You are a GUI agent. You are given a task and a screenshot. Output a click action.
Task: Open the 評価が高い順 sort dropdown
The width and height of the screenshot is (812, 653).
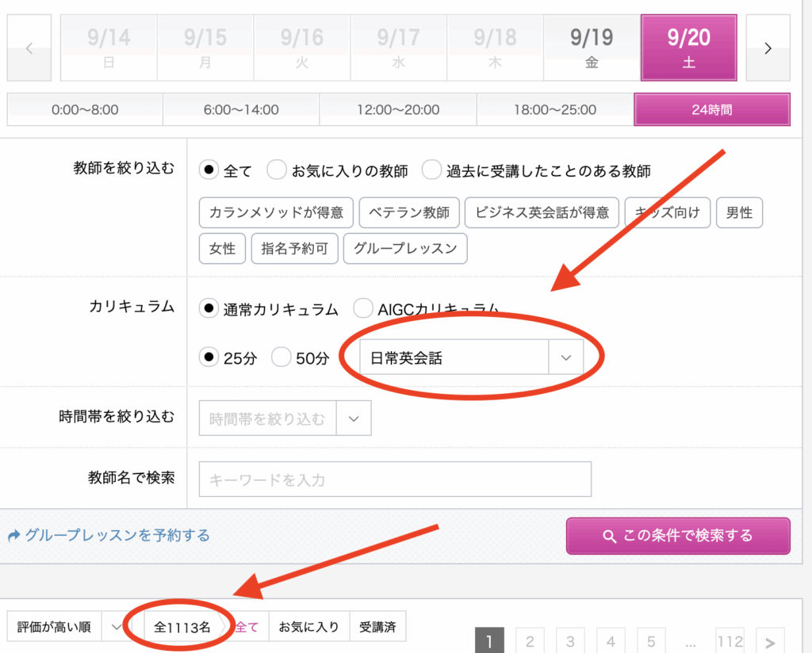(67, 627)
